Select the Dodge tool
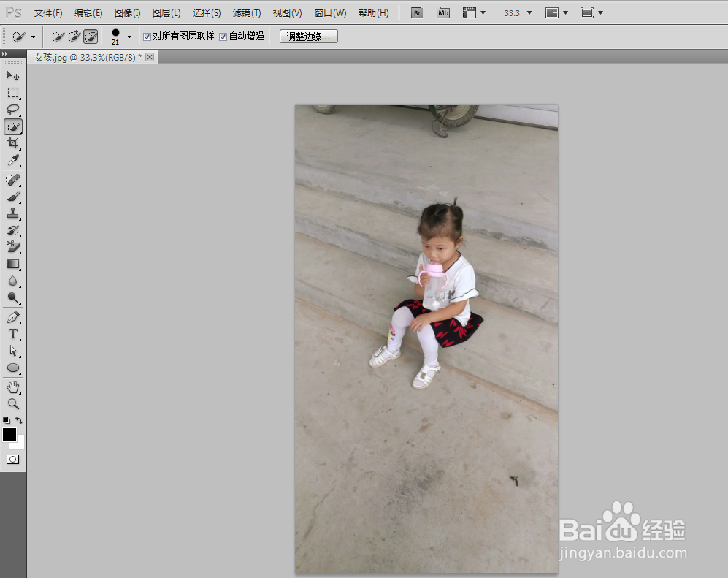The image size is (728, 578). tap(13, 298)
